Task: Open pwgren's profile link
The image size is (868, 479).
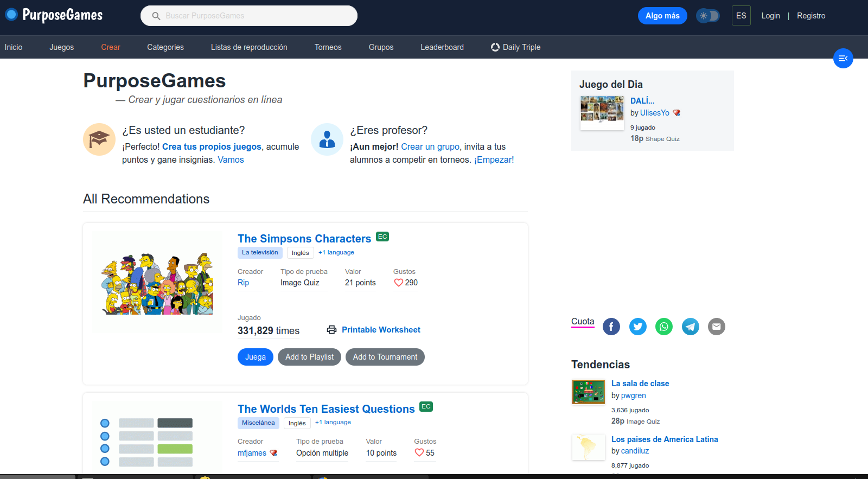Action: coord(634,395)
